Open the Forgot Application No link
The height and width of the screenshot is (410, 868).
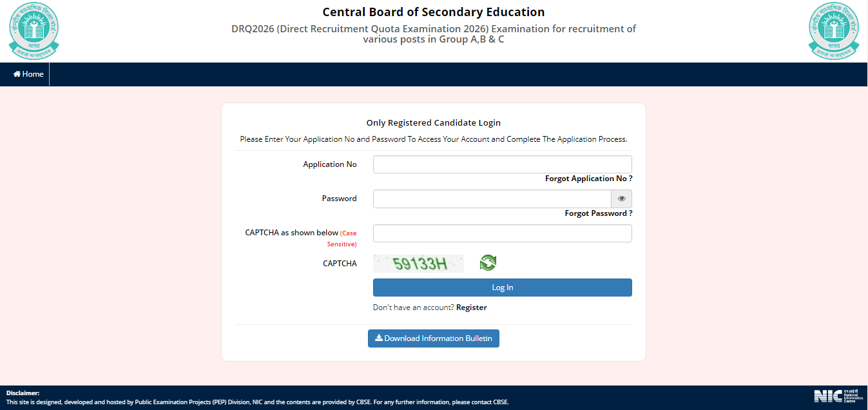tap(588, 178)
